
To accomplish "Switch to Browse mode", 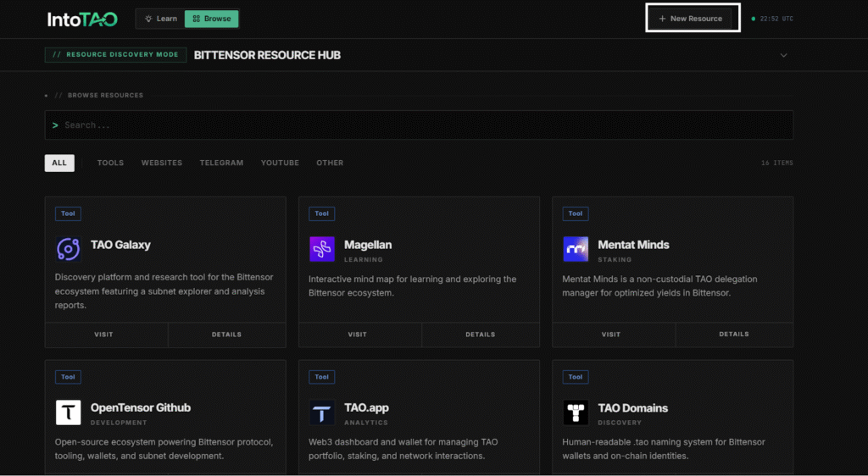I will 211,19.
